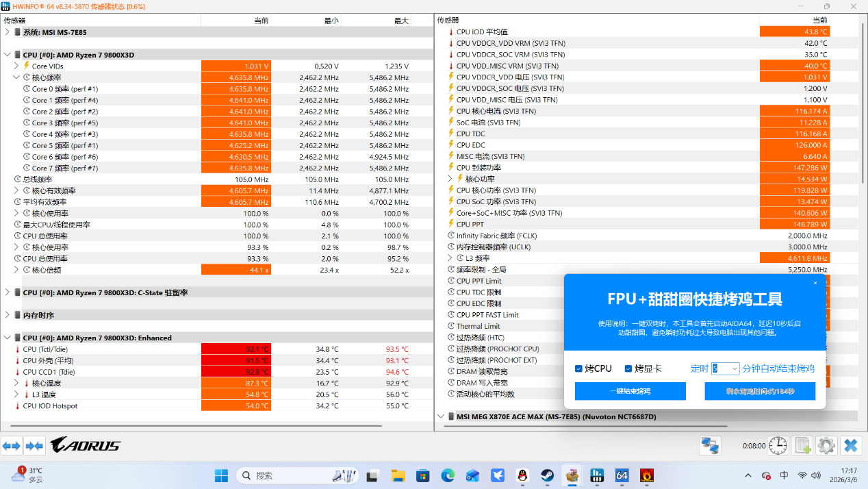Expand the 核心有效频率 row
868x489 pixels.
[16, 190]
